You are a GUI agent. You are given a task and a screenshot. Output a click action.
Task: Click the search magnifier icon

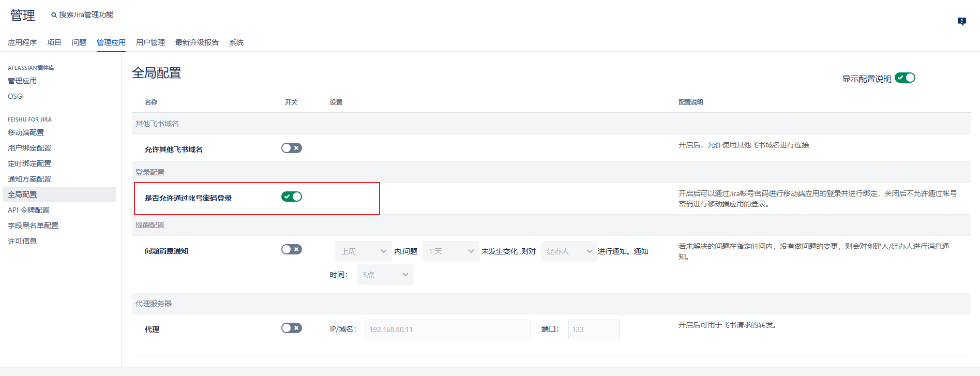coord(54,15)
